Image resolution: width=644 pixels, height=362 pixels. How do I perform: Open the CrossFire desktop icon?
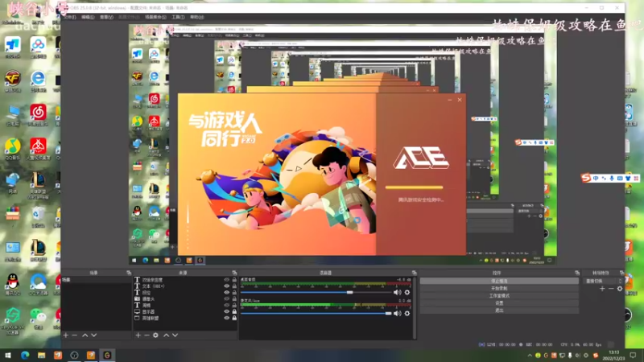(x=13, y=81)
